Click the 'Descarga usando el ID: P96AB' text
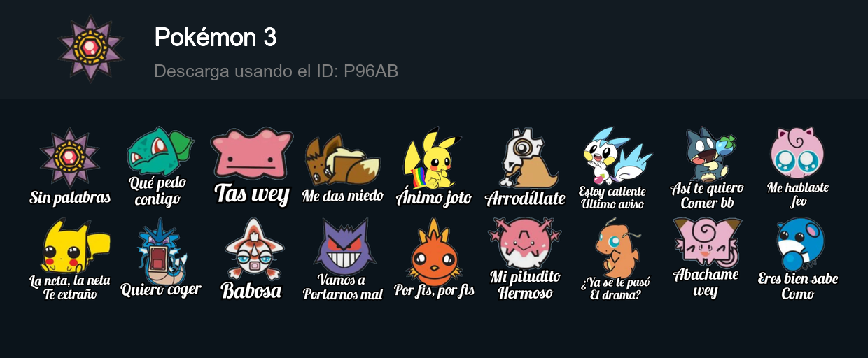 pyautogui.click(x=276, y=71)
